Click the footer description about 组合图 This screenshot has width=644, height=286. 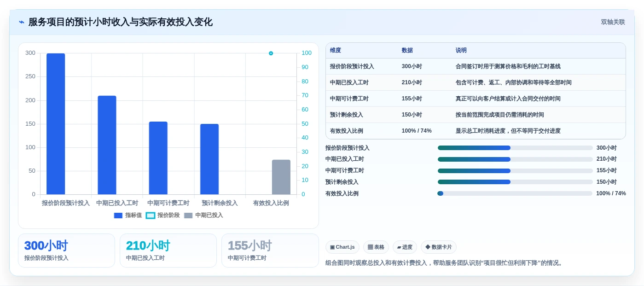click(445, 263)
